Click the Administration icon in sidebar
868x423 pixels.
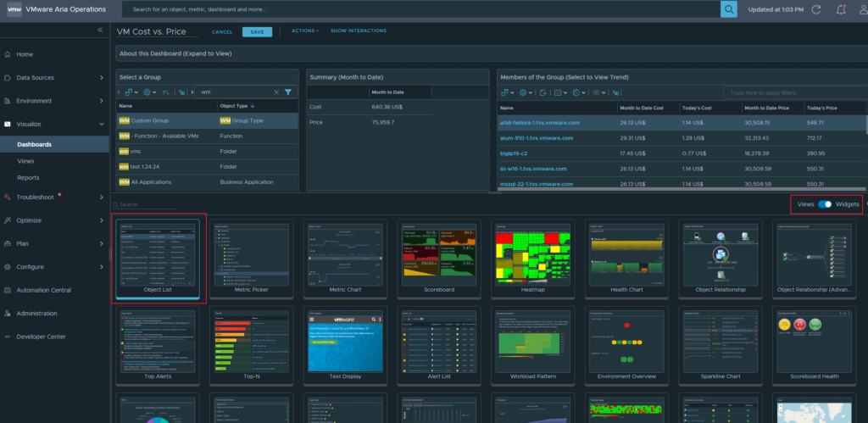(7, 314)
